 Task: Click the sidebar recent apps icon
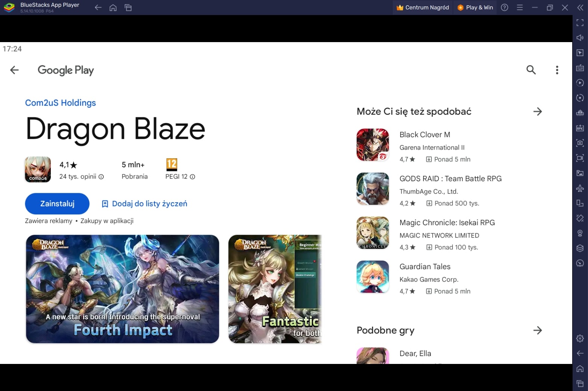point(580,383)
